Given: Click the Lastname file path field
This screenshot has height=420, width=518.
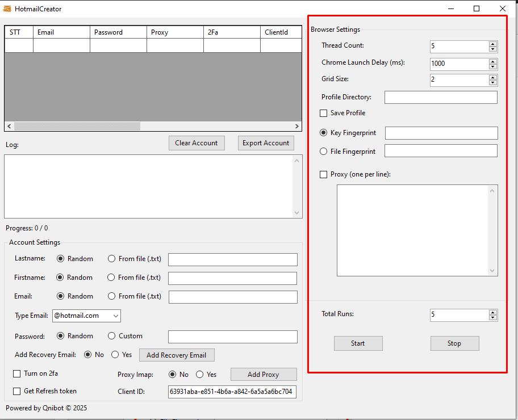Looking at the screenshot, I should [x=233, y=259].
